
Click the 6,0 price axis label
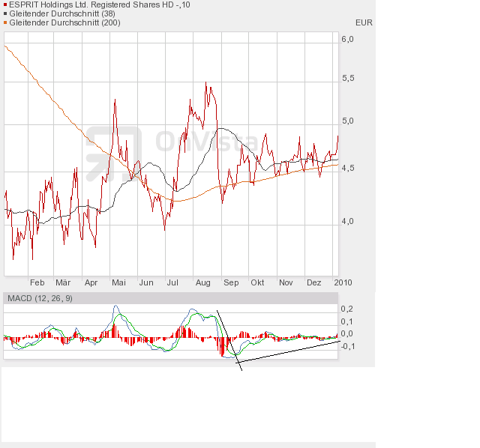(x=347, y=39)
